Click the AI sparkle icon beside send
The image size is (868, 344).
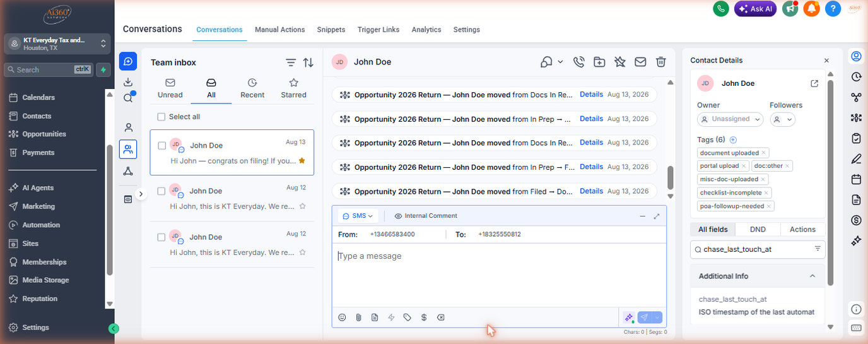629,317
